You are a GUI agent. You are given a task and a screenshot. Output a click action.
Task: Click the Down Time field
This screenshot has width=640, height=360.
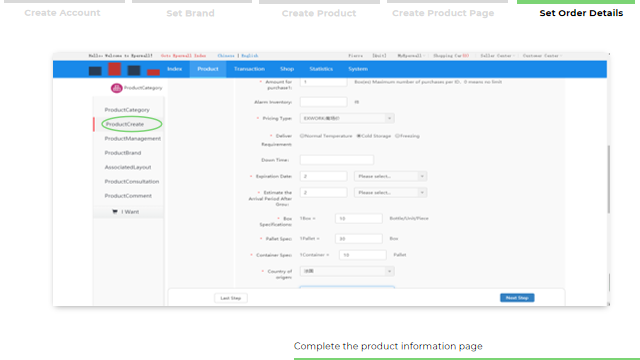click(337, 160)
